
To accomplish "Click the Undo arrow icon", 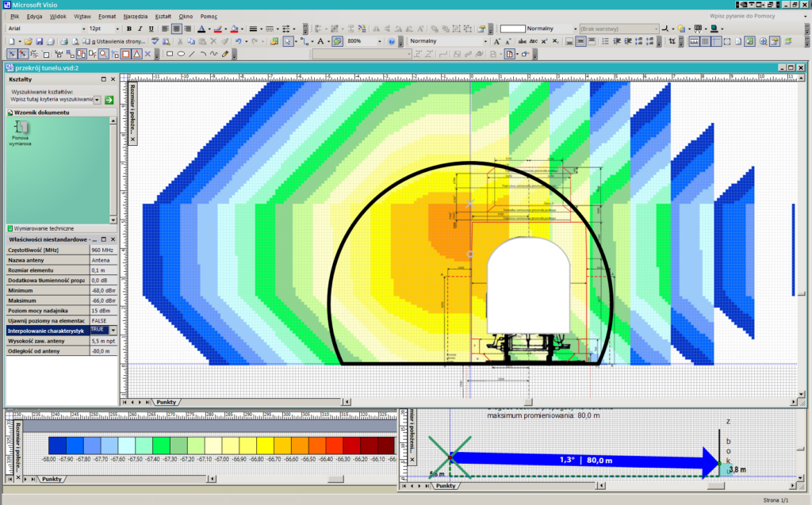I will [238, 41].
